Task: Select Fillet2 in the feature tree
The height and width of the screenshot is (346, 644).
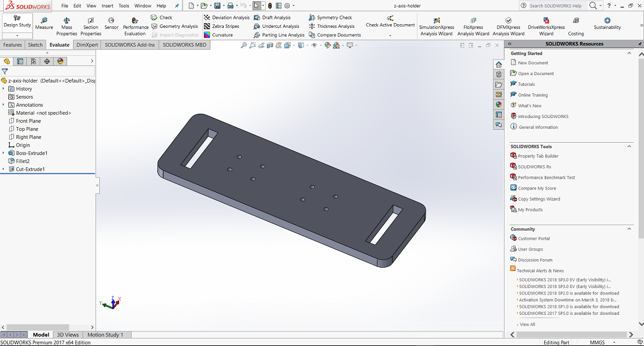Action: point(23,161)
